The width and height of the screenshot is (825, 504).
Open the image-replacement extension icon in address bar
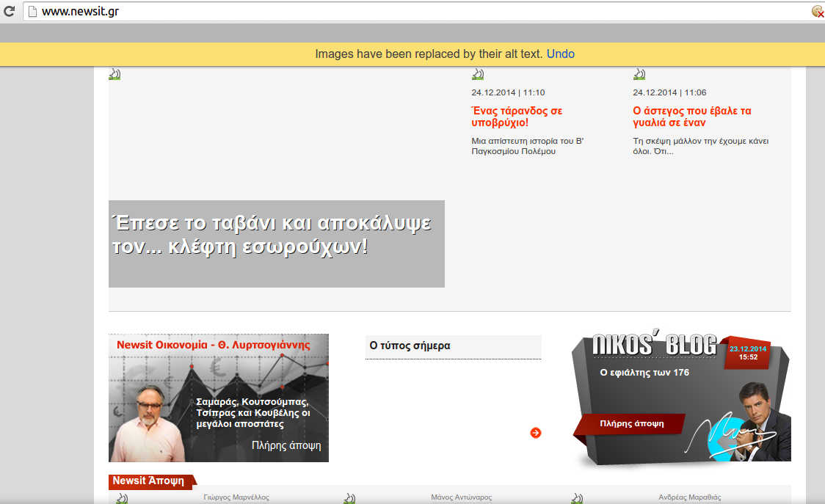818,12
